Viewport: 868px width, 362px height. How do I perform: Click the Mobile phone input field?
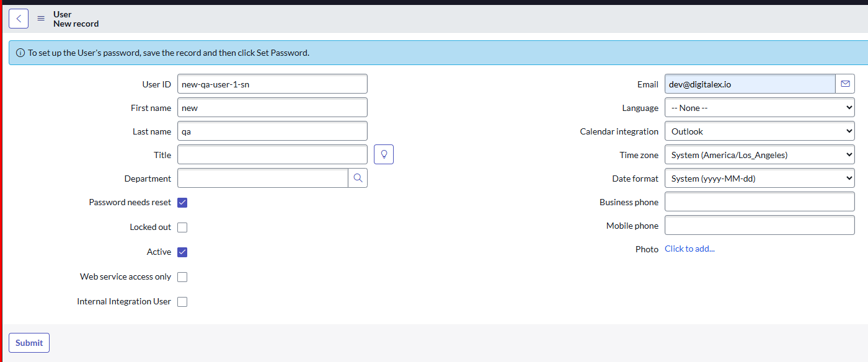[759, 226]
